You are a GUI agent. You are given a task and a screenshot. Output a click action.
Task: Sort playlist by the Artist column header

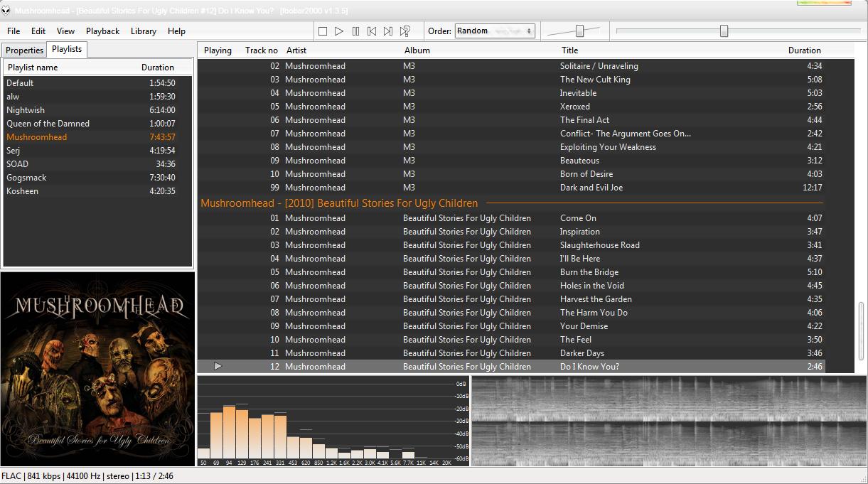tap(296, 50)
